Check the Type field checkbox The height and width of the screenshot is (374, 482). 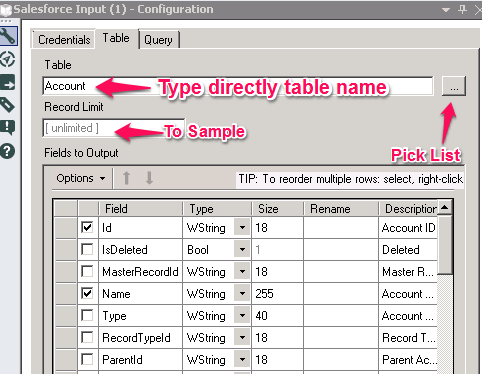[x=87, y=316]
